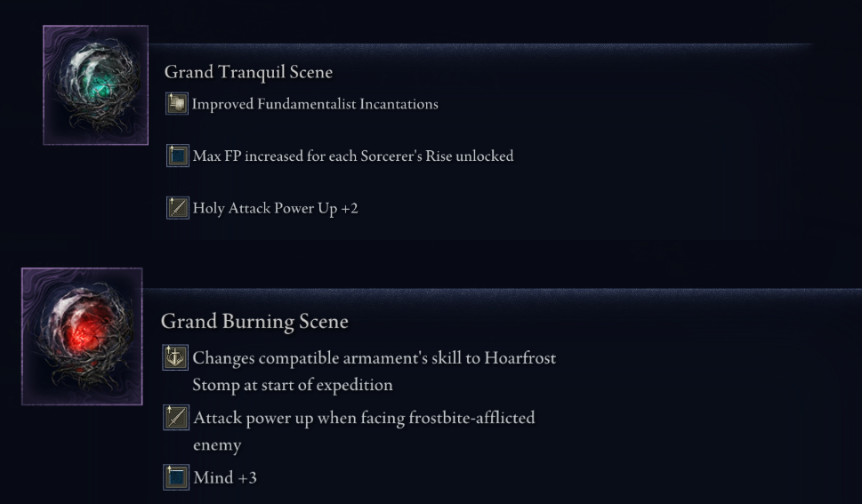862x504 pixels.
Task: Select the red Grand Burning Scene relic image
Action: (82, 336)
